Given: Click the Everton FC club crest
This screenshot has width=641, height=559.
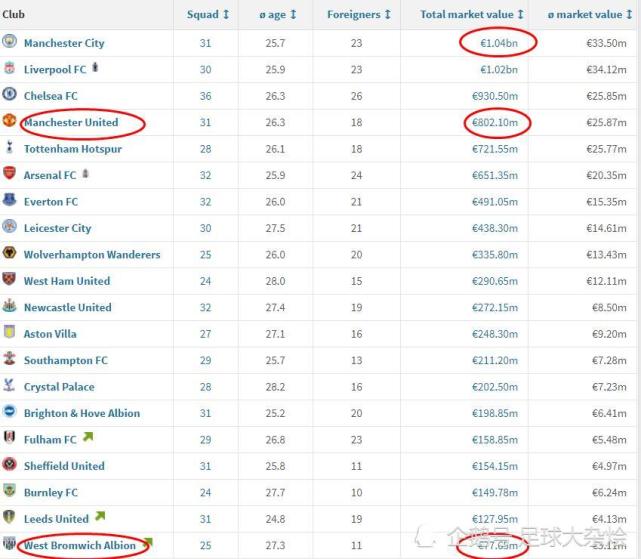Looking at the screenshot, I should click(x=9, y=200).
